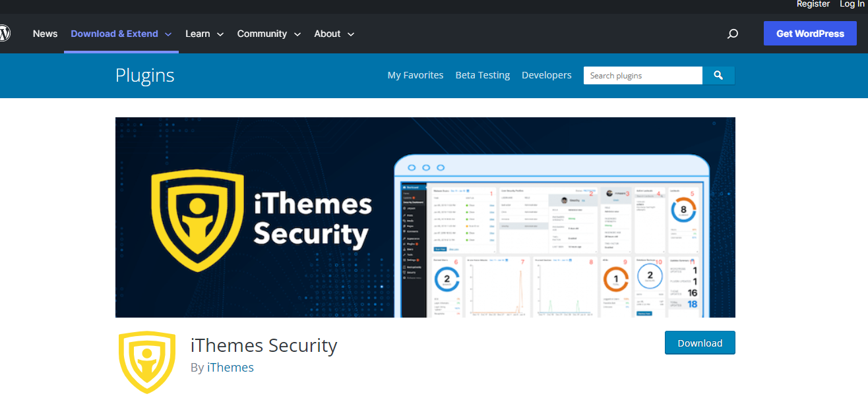Screen dimensions: 868x398
Task: Click the WordPress logo icon
Action: 4,33
